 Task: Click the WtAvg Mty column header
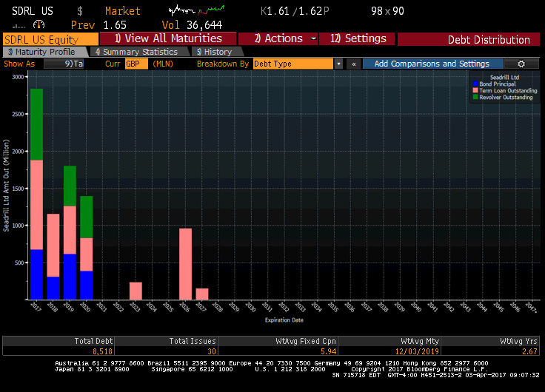click(x=420, y=341)
